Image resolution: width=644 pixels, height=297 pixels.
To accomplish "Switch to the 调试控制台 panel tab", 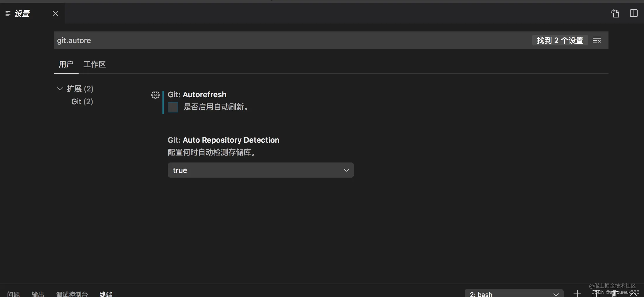I will coord(72,294).
